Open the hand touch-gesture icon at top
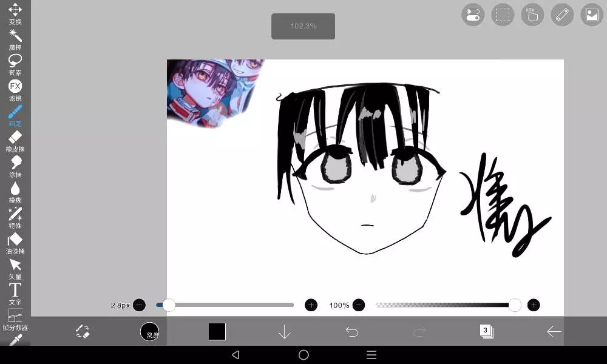Image resolution: width=607 pixels, height=364 pixels. (x=532, y=15)
